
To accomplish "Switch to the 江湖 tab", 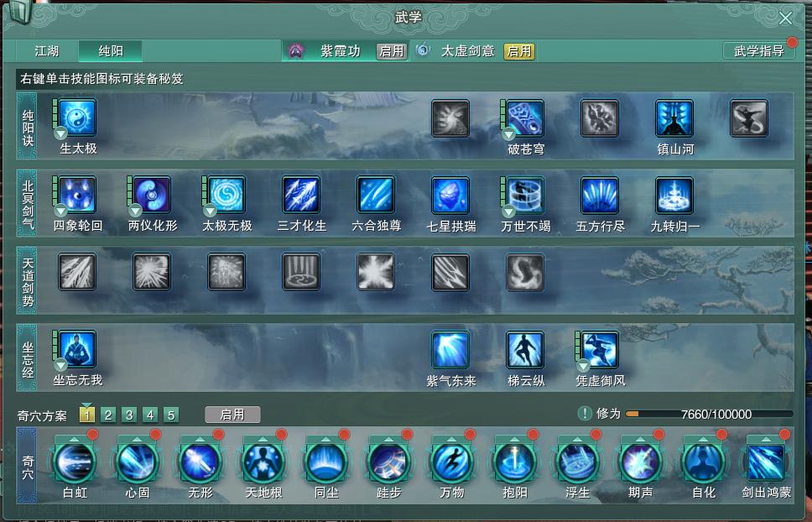I will click(x=47, y=50).
